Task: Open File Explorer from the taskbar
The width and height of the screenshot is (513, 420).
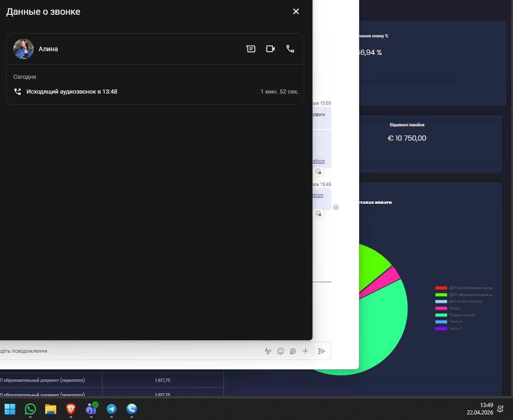Action: (x=51, y=409)
